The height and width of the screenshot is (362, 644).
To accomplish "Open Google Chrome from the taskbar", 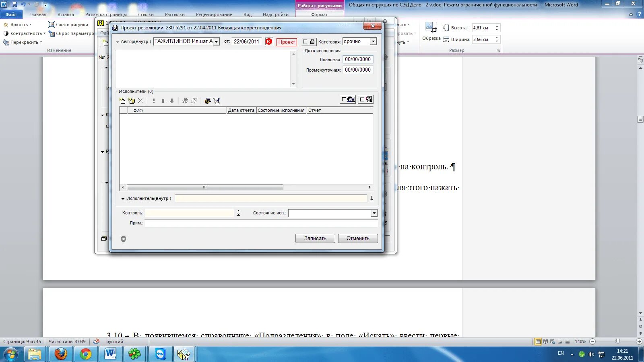I will (85, 354).
